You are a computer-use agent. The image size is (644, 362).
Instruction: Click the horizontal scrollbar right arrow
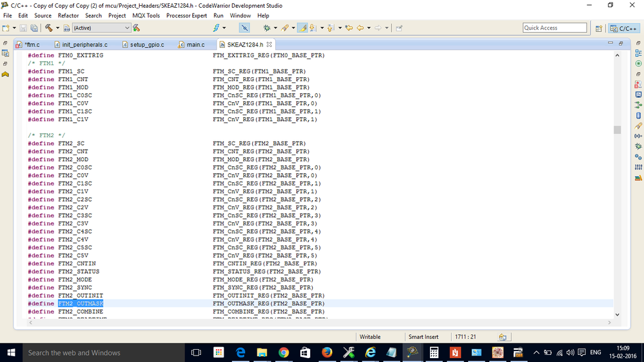click(609, 323)
